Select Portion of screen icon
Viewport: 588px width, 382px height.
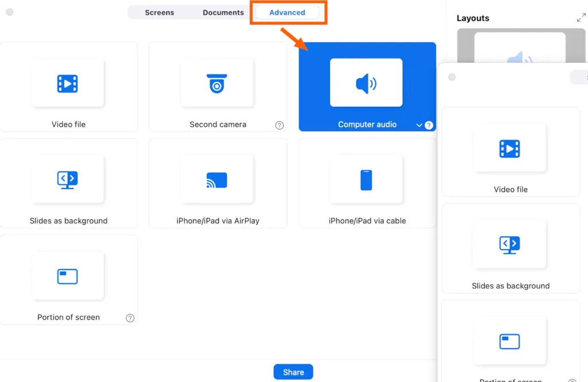coord(68,276)
